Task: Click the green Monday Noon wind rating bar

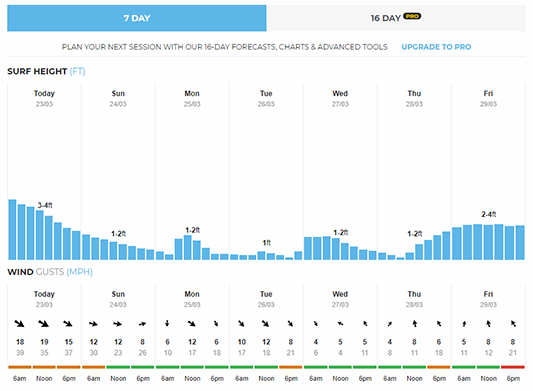Action: pyautogui.click(x=192, y=367)
